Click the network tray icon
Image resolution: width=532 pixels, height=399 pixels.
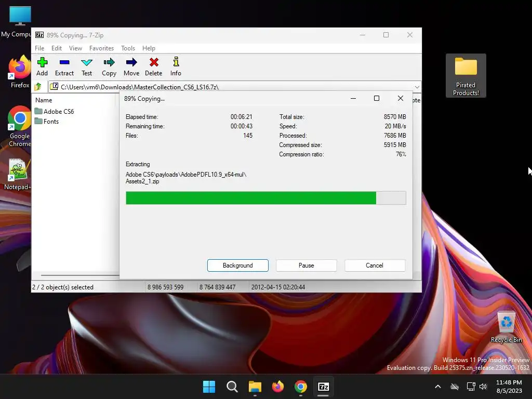tap(471, 387)
